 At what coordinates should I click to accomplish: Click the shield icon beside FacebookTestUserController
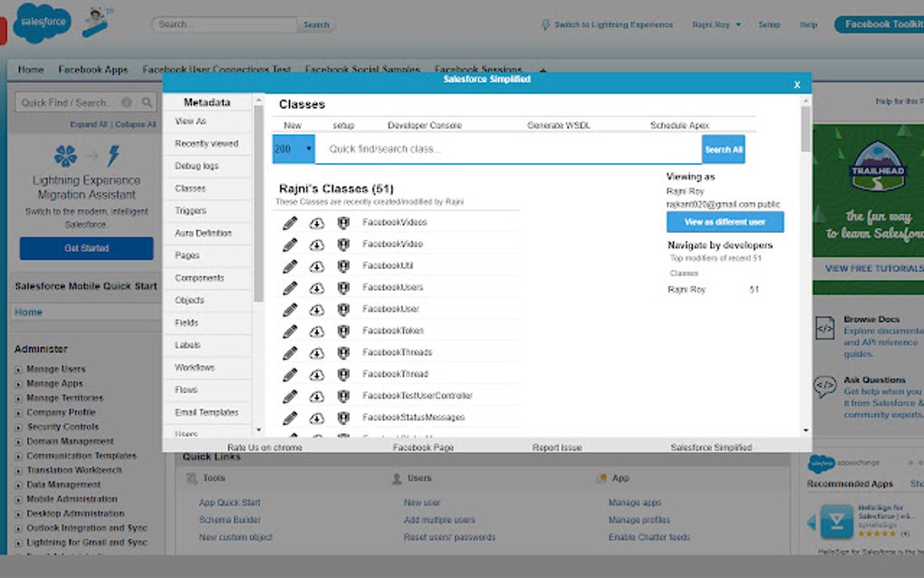click(x=342, y=396)
